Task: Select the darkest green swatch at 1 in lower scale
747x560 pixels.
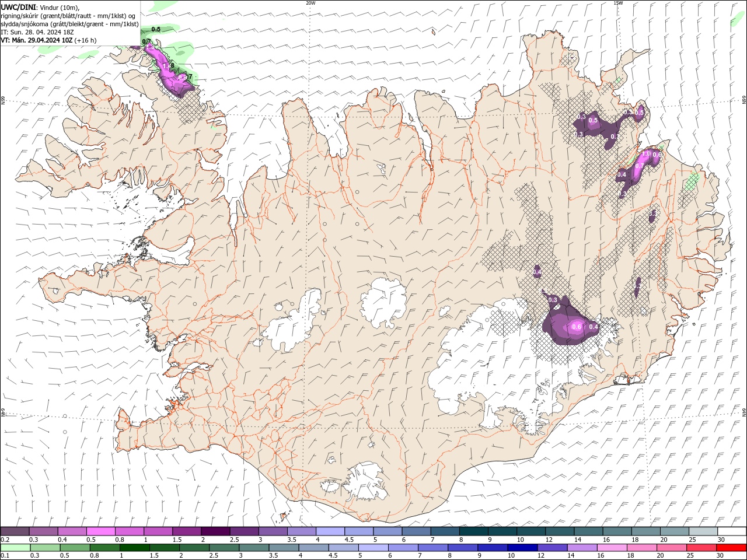Action: tap(134, 548)
